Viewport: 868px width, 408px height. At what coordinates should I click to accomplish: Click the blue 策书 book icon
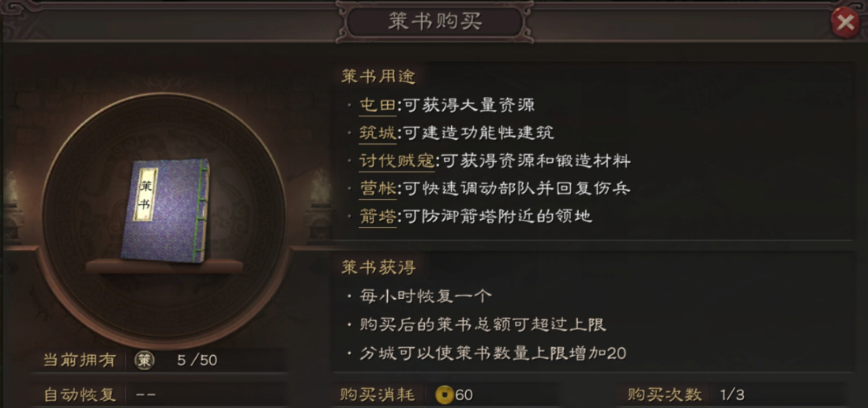pyautogui.click(x=165, y=210)
